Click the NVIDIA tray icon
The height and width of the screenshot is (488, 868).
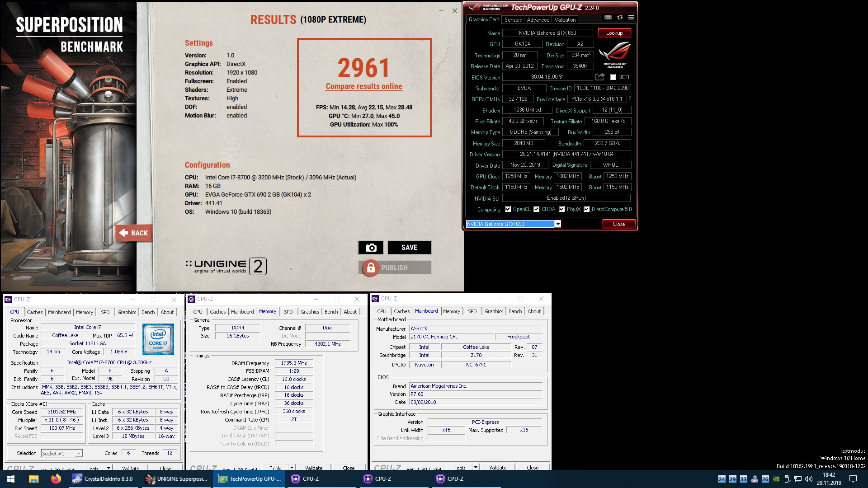point(776,479)
